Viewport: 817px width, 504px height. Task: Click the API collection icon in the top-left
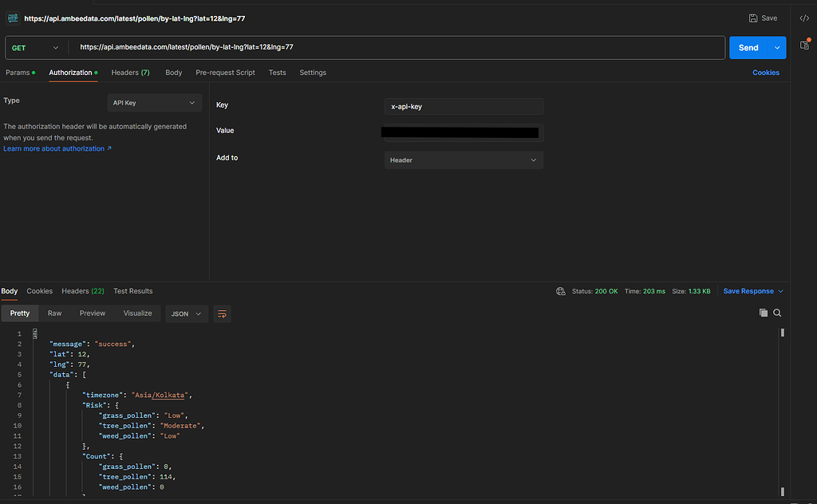point(13,18)
